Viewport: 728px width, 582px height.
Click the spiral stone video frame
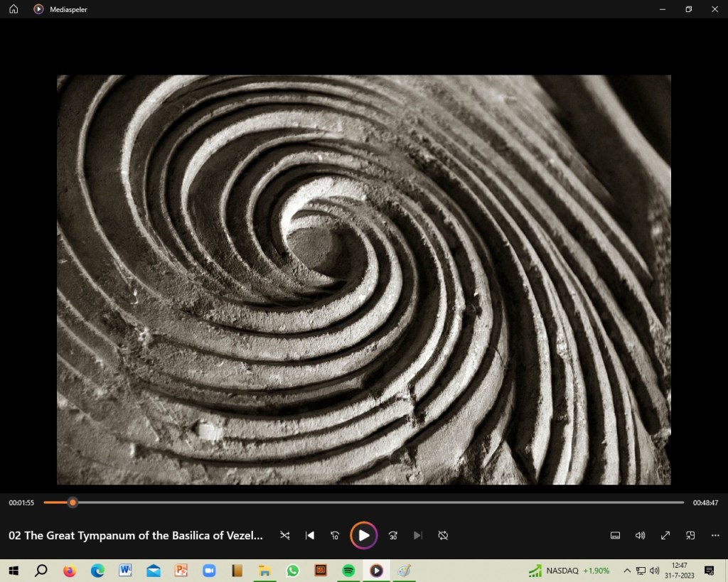click(363, 279)
